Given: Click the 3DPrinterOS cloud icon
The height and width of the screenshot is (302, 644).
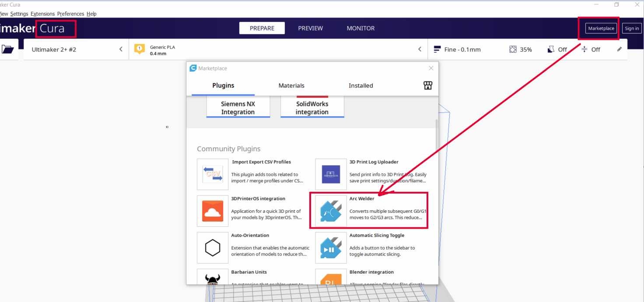Looking at the screenshot, I should click(x=213, y=211).
